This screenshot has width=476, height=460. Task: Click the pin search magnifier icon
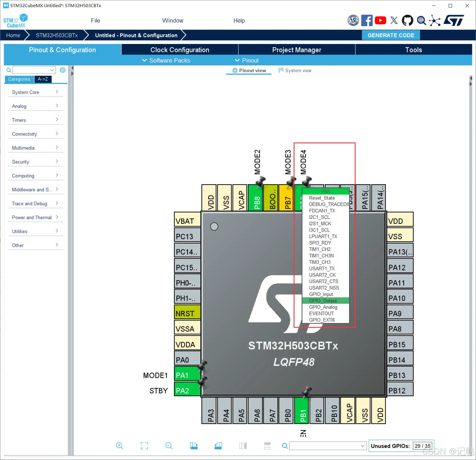285,446
